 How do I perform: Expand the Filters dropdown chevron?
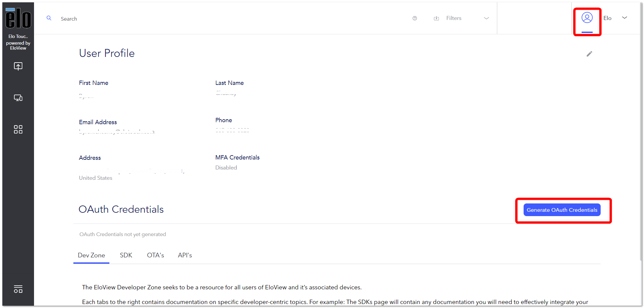point(486,18)
